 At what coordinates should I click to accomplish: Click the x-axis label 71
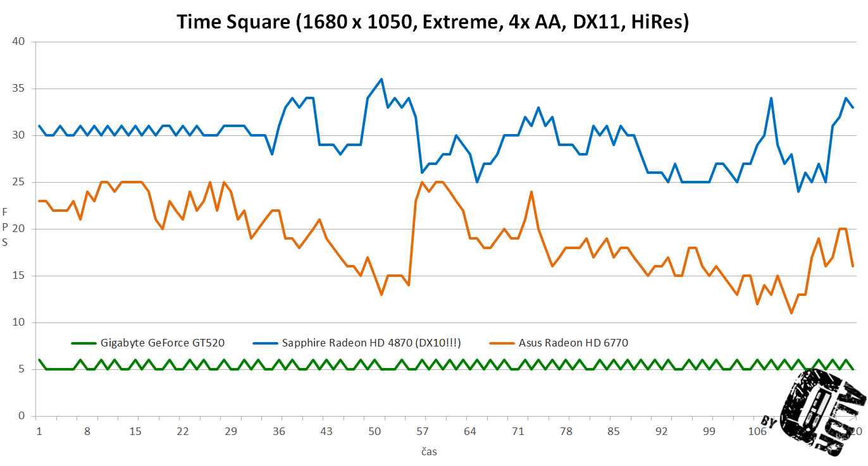pos(519,431)
